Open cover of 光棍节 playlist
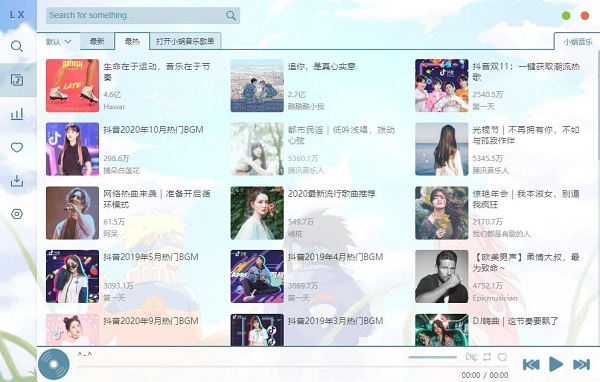Screen dimensions: 600x382 coord(442,149)
